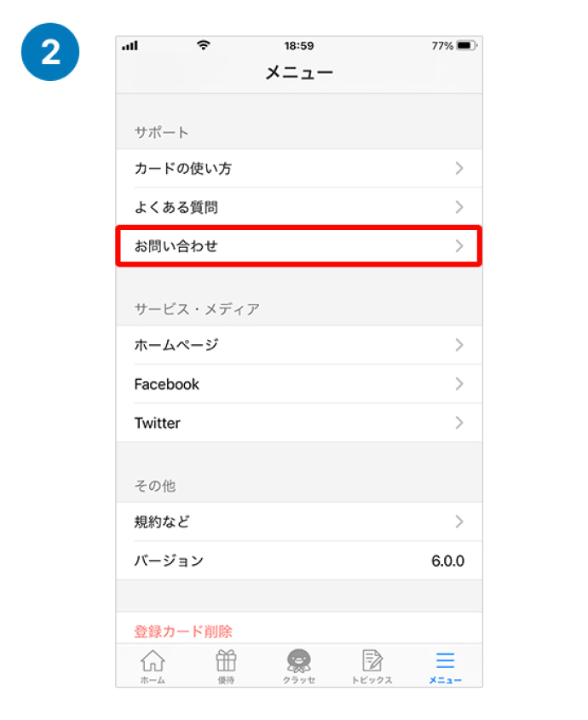Tap the battery status icon
The width and height of the screenshot is (588, 720).
click(x=465, y=45)
